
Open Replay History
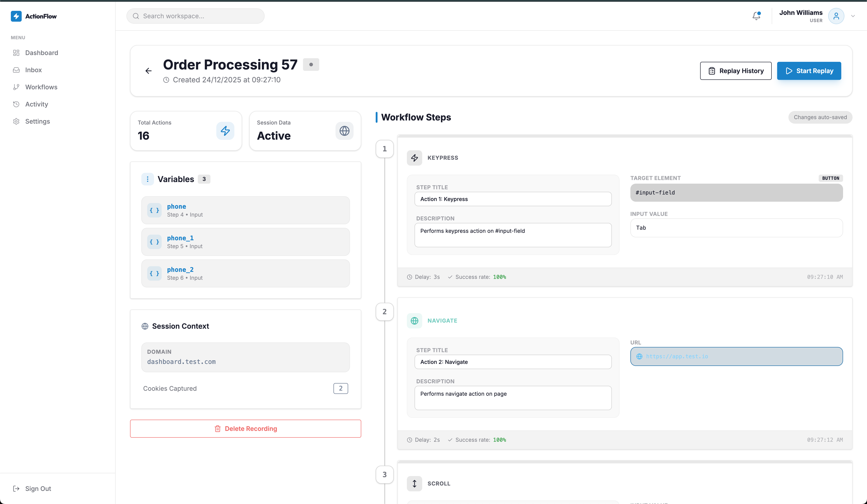[736, 71]
